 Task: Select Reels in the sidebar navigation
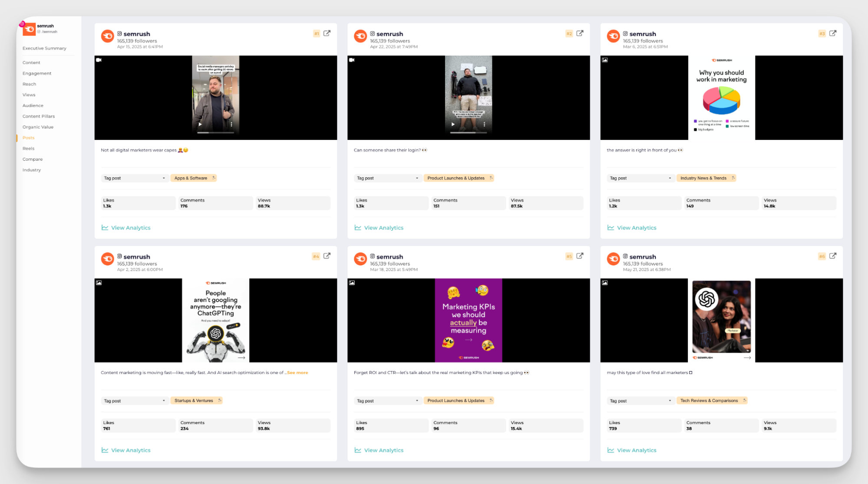click(x=28, y=148)
